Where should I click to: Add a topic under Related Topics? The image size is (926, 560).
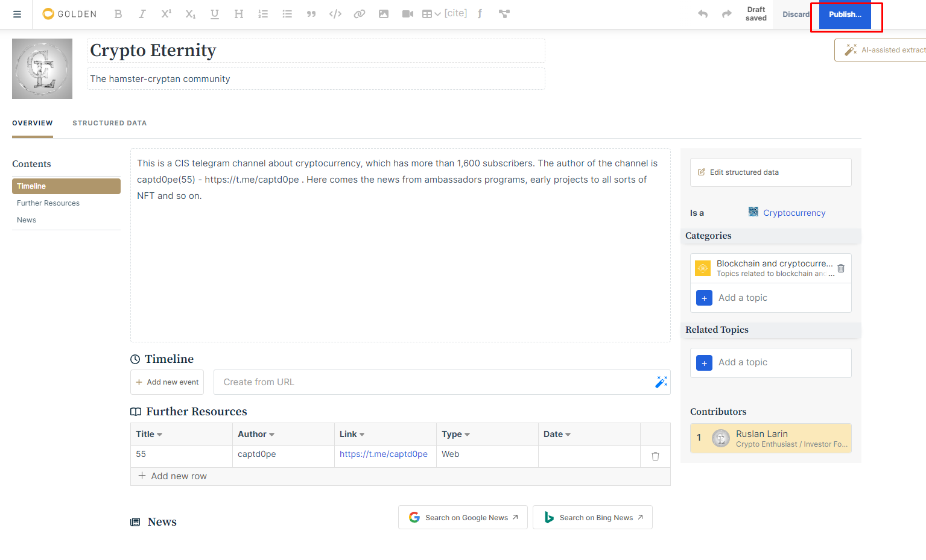pos(771,362)
